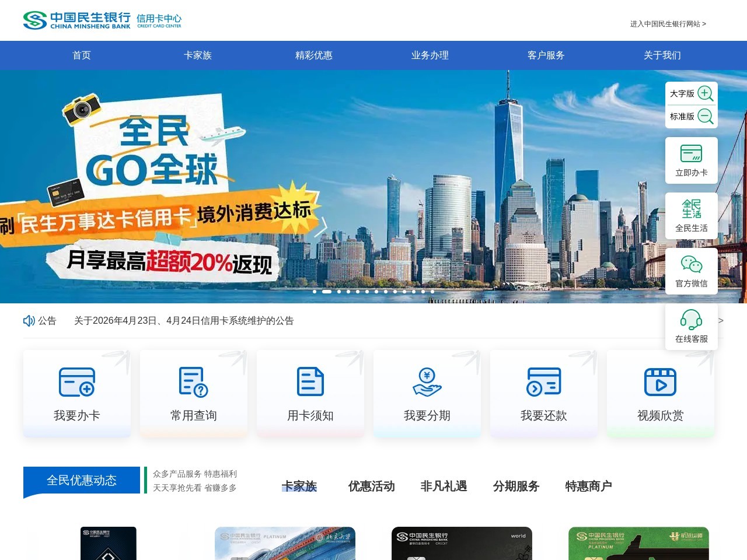Image resolution: width=747 pixels, height=560 pixels.
Task: Open the April 2026 system maintenance announcement
Action: [x=184, y=321]
